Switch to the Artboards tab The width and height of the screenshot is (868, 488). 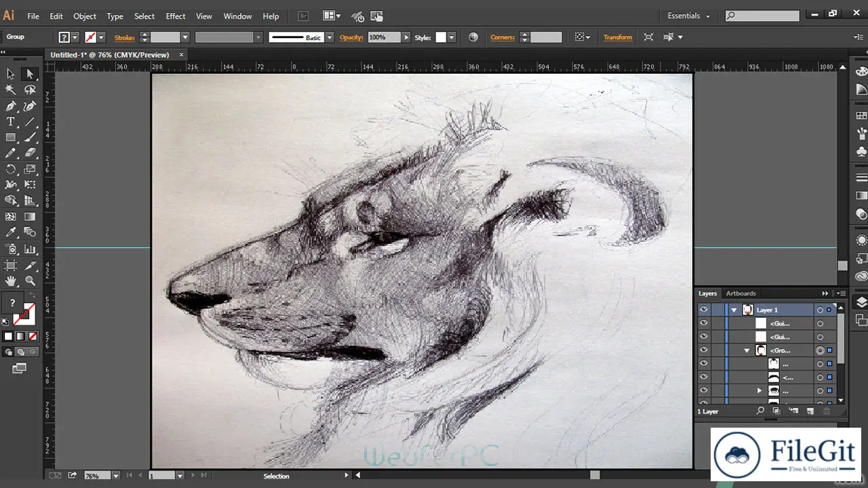point(741,293)
